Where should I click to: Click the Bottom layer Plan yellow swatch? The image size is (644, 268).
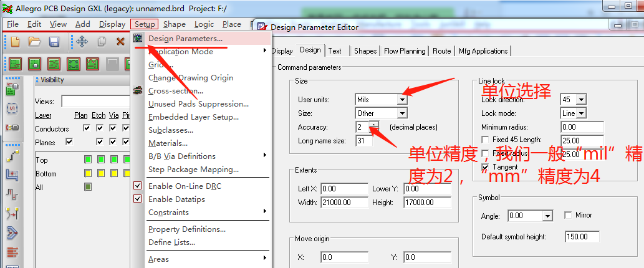coord(87,173)
